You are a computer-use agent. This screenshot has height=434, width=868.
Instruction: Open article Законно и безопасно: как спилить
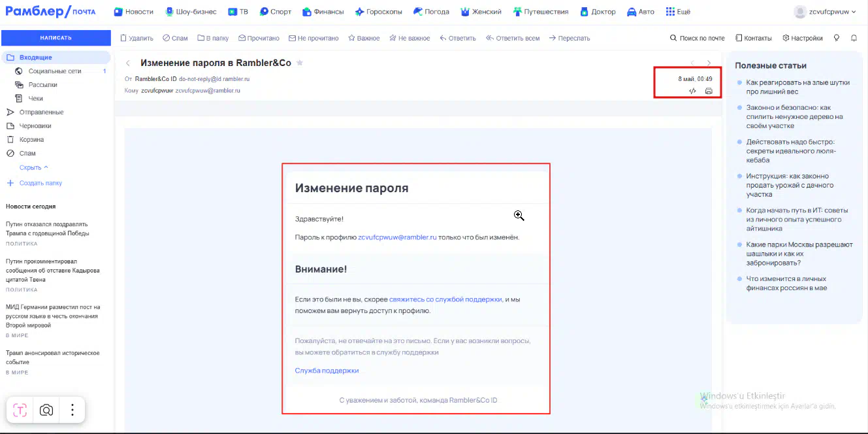tap(795, 117)
